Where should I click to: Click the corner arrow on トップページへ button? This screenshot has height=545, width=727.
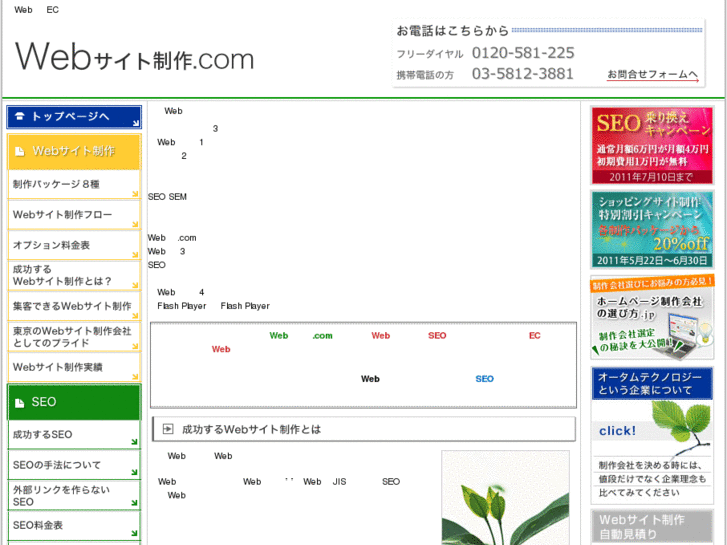point(135,123)
